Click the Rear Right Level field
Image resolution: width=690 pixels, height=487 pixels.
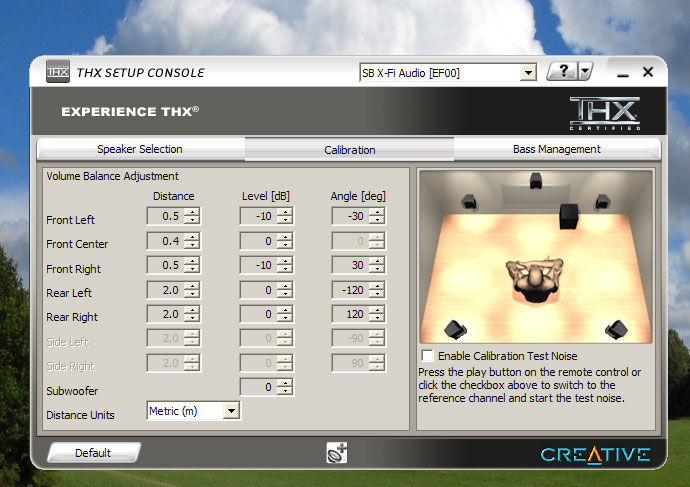tap(258, 314)
